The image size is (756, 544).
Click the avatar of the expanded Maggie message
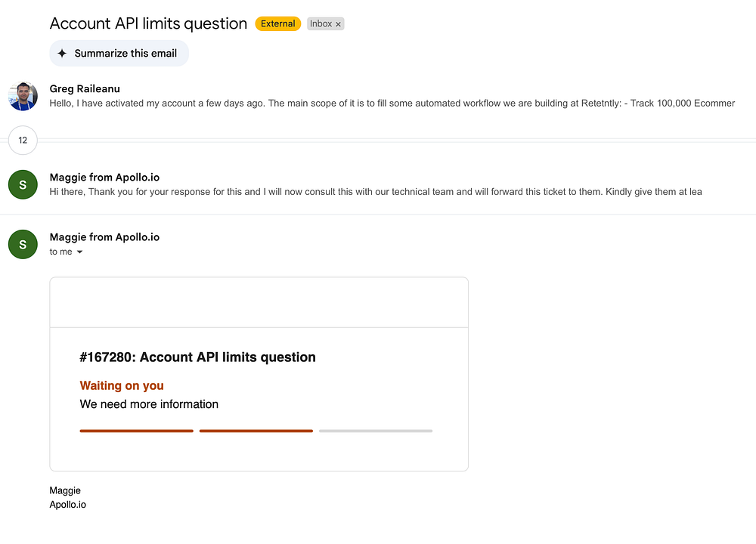[x=23, y=244]
